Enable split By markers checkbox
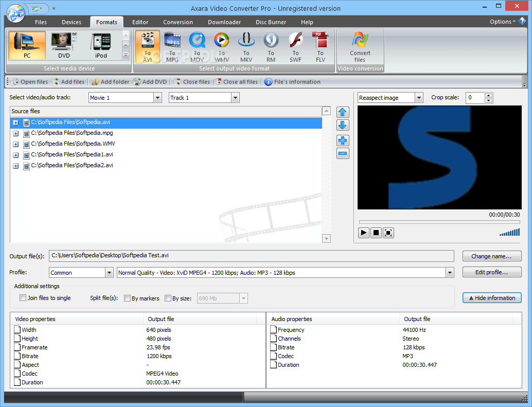 pos(127,298)
